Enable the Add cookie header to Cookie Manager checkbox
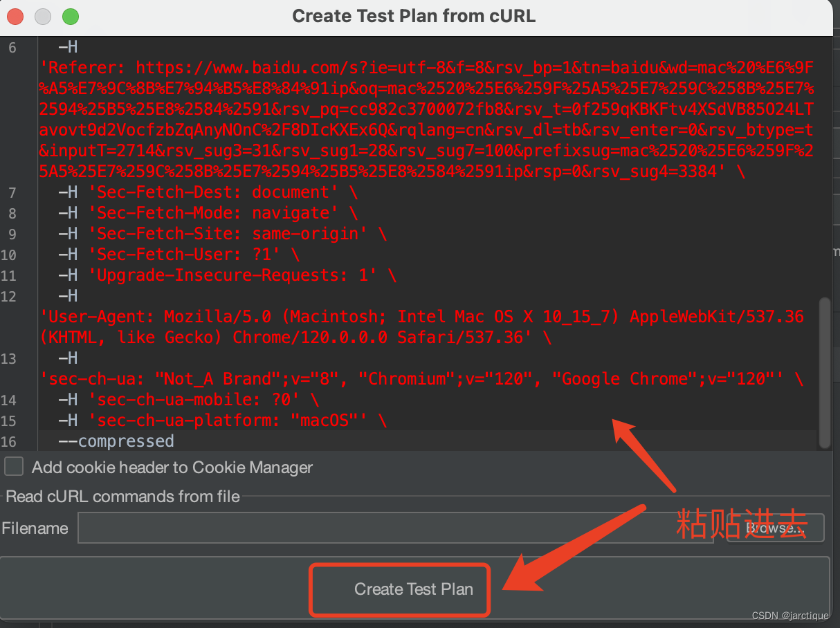 pos(14,467)
